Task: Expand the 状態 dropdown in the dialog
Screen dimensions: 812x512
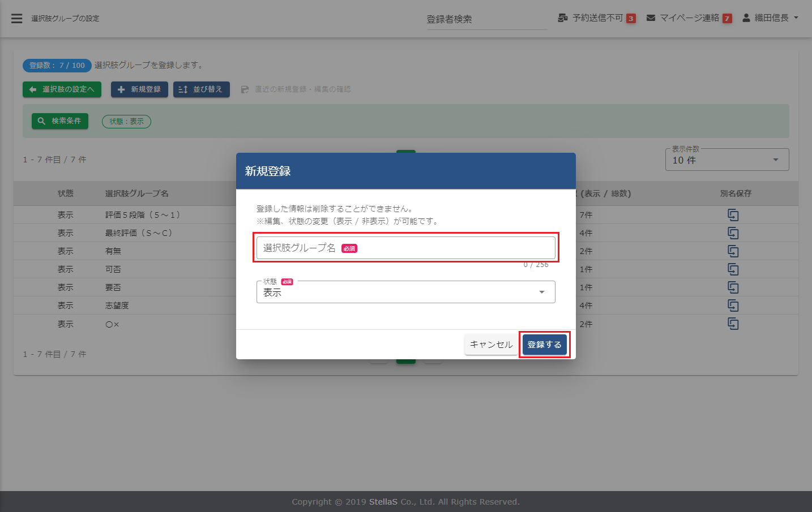Action: pyautogui.click(x=405, y=292)
